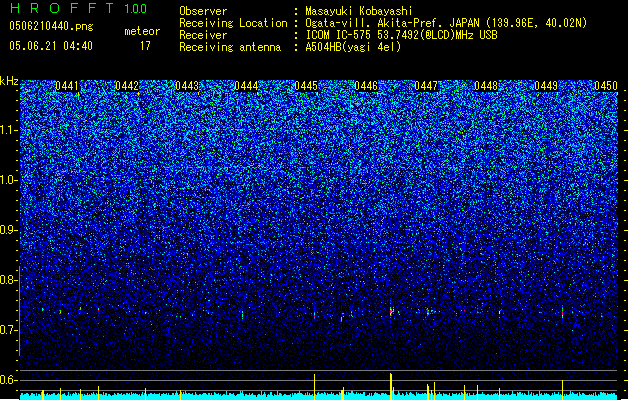Click the 1.0 kHz axis label
The height and width of the screenshot is (400, 629).
click(x=9, y=180)
